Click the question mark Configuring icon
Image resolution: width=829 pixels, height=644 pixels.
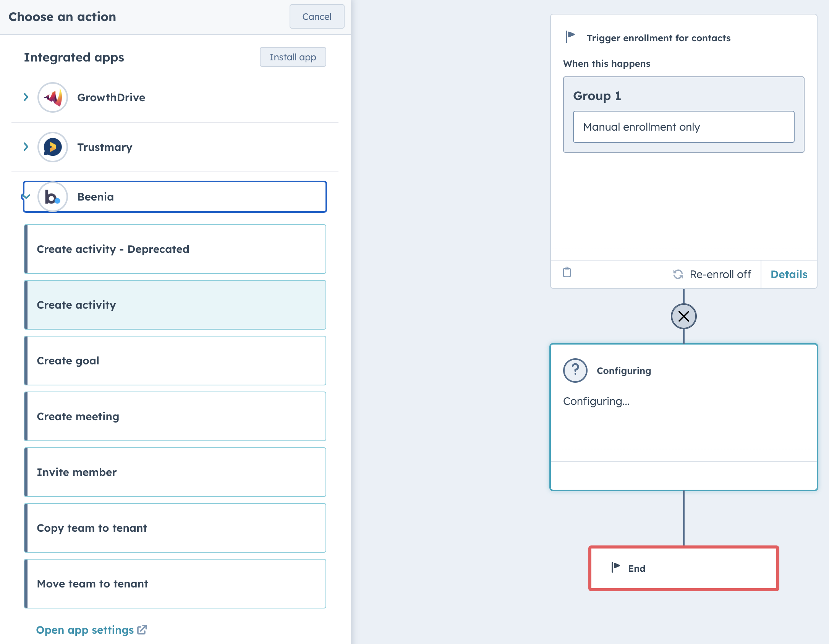(x=575, y=371)
